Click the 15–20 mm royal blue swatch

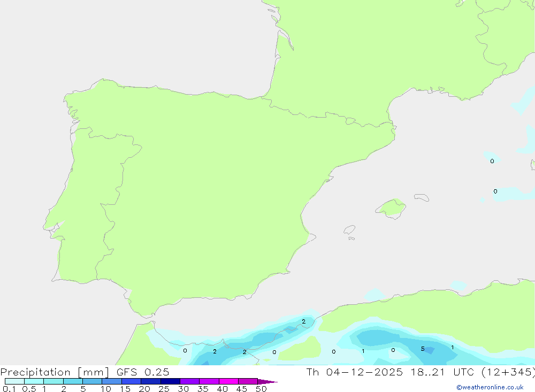(131, 381)
